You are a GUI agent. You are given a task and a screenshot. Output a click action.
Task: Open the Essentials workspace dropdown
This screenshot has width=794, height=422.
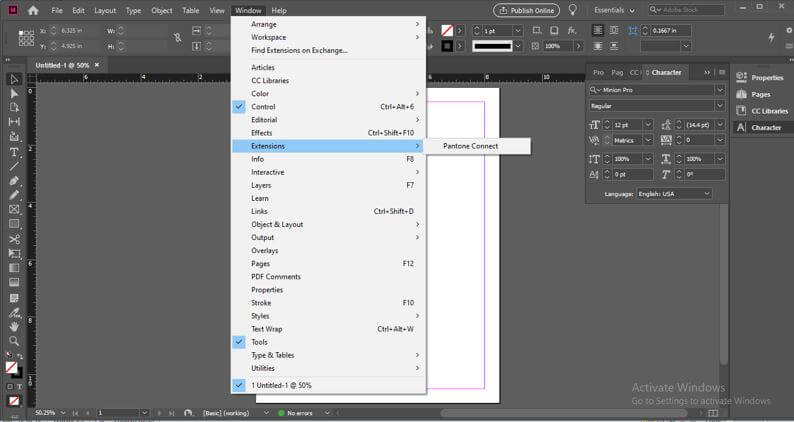[x=614, y=10]
